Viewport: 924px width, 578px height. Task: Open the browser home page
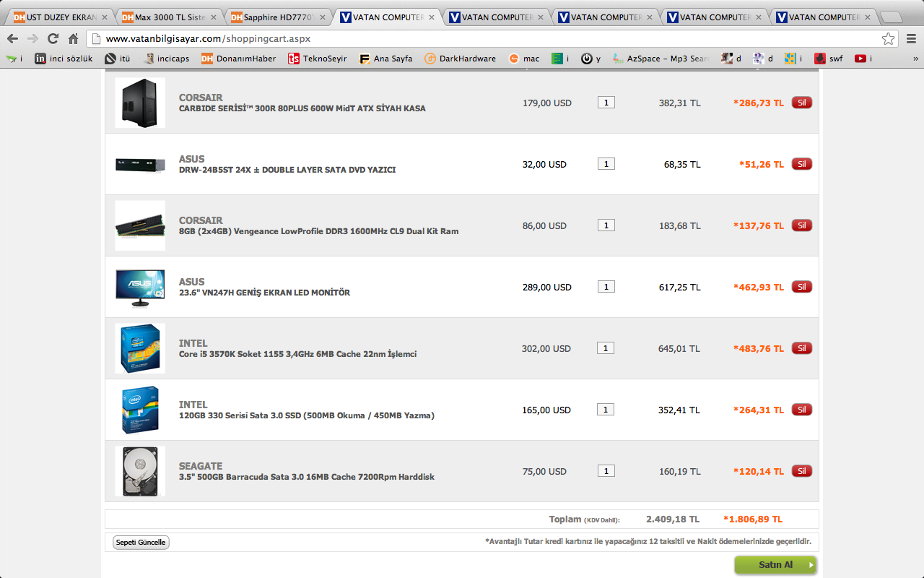(73, 39)
